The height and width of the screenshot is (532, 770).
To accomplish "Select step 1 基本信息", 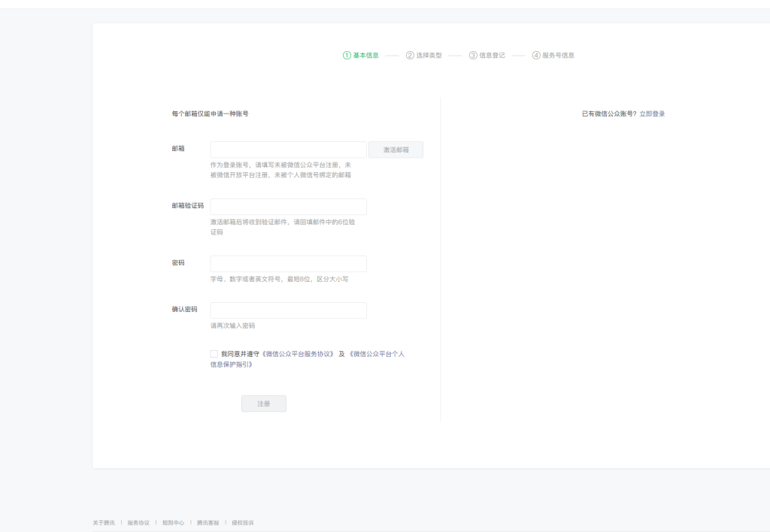I will pyautogui.click(x=361, y=56).
